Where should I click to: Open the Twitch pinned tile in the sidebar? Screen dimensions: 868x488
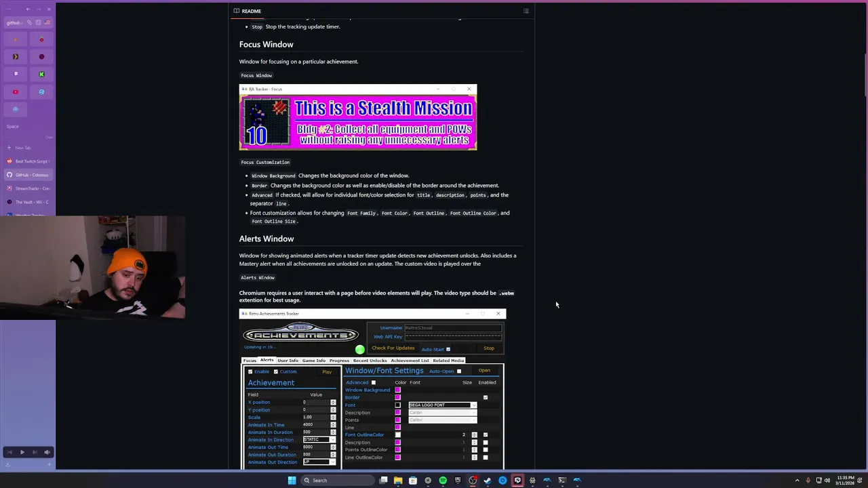click(16, 74)
